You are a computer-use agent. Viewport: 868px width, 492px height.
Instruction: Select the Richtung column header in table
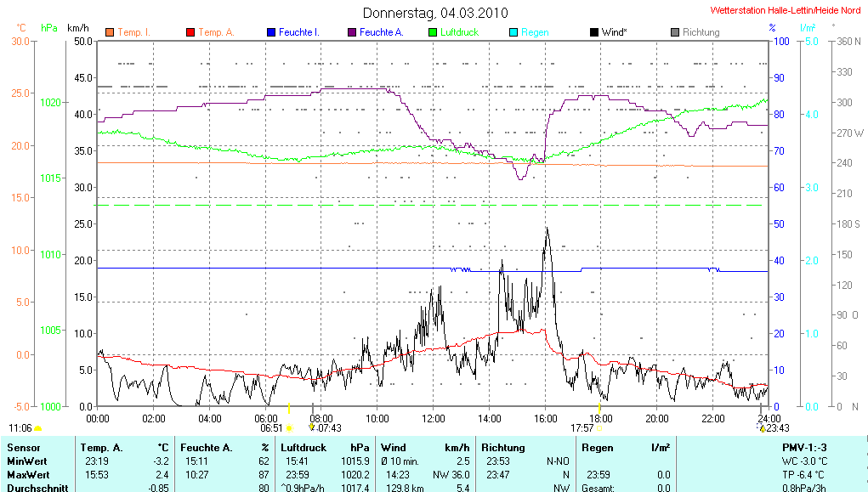point(503,447)
